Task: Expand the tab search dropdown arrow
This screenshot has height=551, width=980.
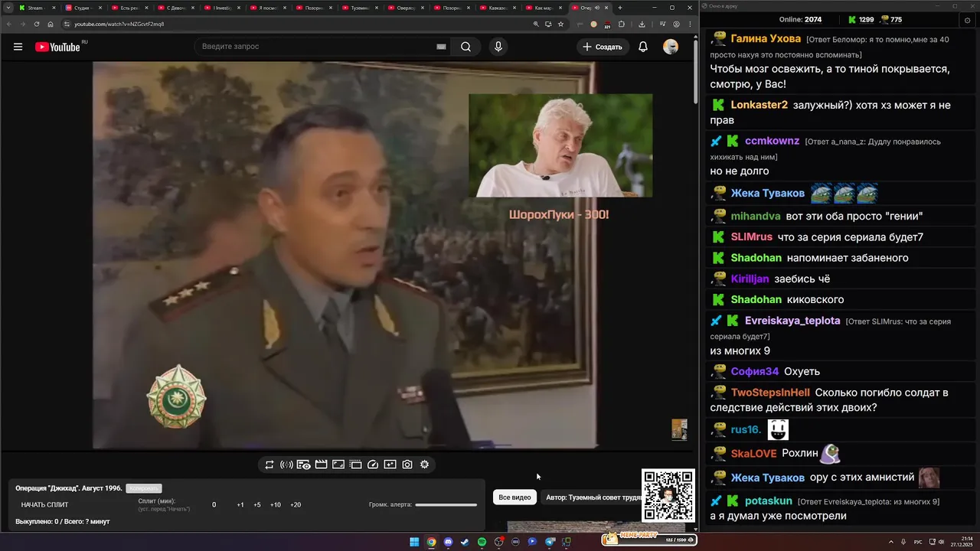Action: (8, 8)
